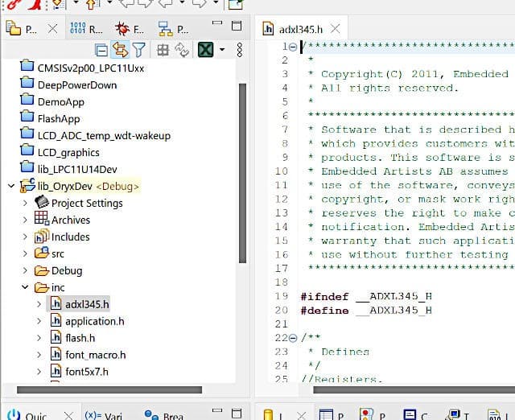Click the green X Excel-style toolbar icon
The height and width of the screenshot is (420, 515).
click(206, 50)
